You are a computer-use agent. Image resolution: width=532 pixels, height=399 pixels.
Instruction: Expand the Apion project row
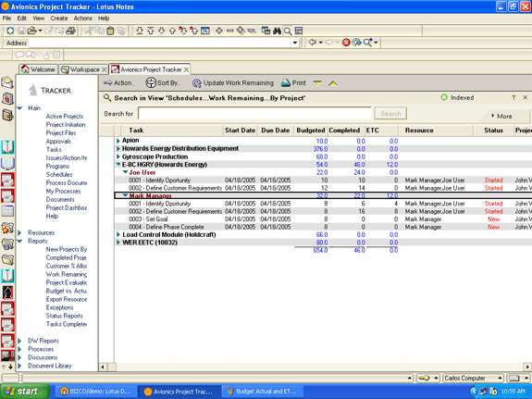(x=118, y=141)
